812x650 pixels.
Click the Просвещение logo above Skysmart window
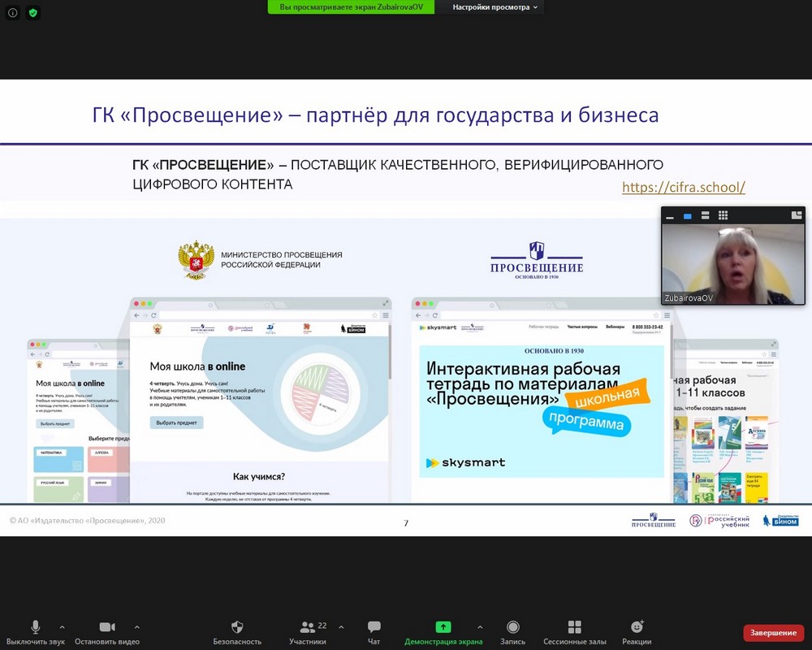point(537,261)
